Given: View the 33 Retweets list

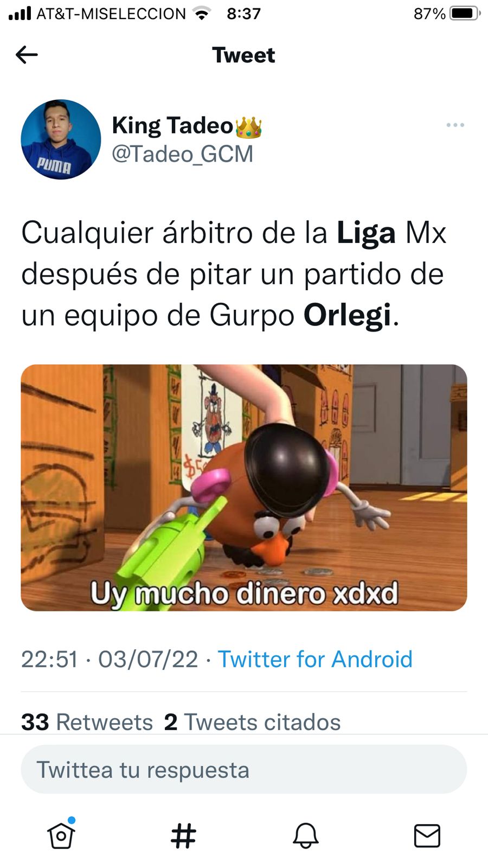Looking at the screenshot, I should point(87,722).
